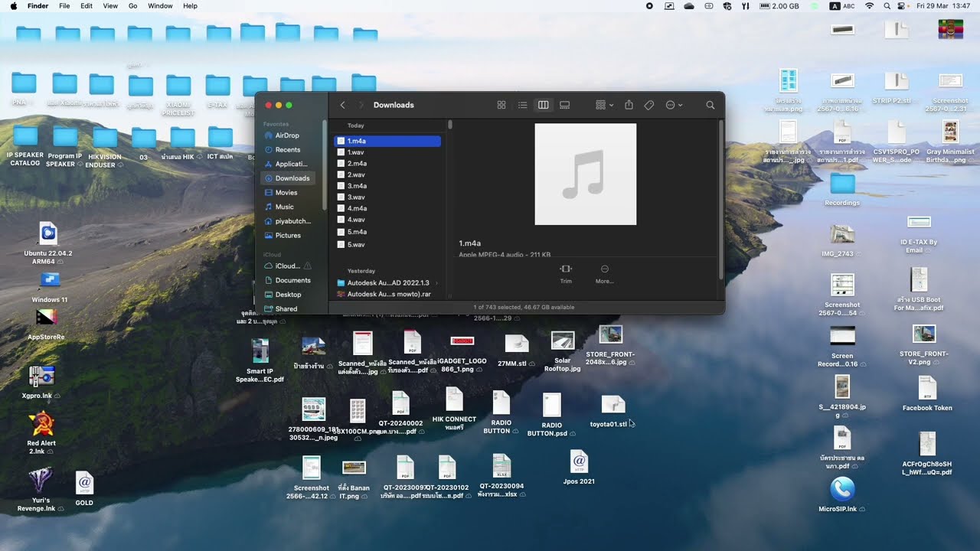The image size is (980, 551).
Task: Switch Finder to list view
Action: pyautogui.click(x=522, y=105)
